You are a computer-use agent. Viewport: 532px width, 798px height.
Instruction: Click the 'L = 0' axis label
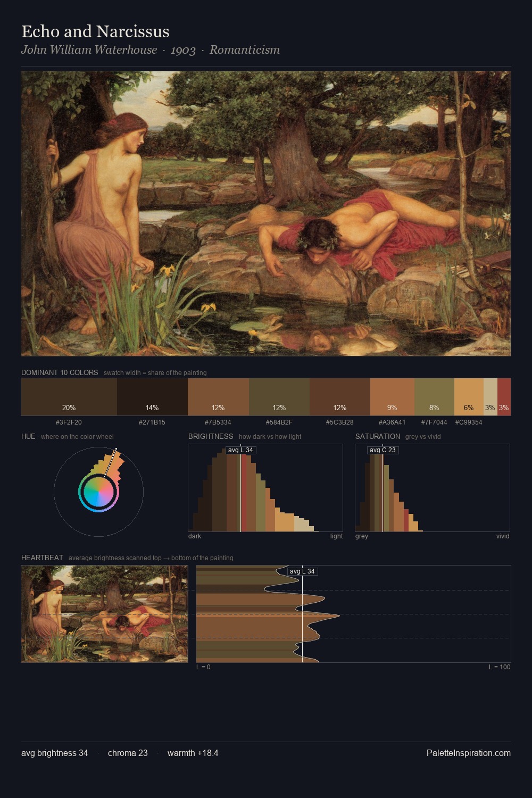[x=203, y=667]
